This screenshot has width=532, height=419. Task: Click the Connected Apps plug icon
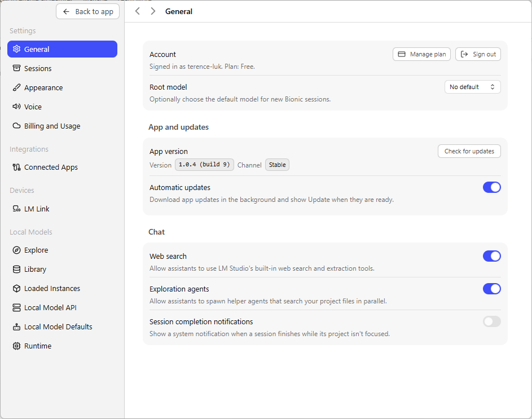(16, 167)
